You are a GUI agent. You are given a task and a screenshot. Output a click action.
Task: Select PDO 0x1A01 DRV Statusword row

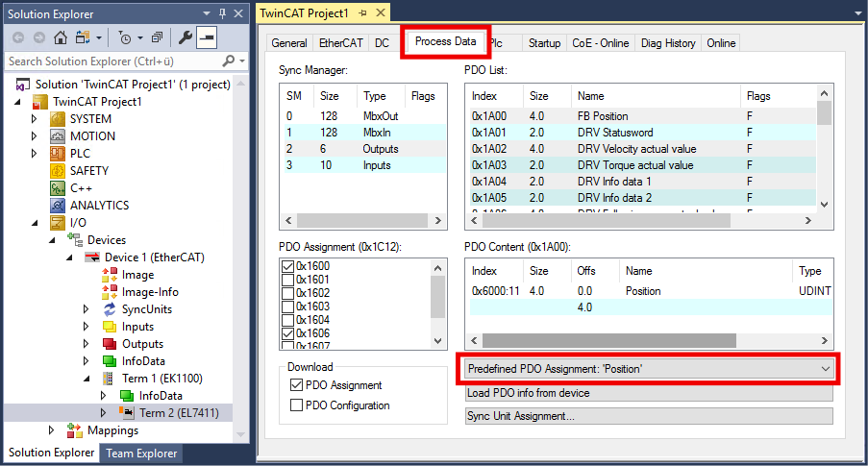coord(643,133)
